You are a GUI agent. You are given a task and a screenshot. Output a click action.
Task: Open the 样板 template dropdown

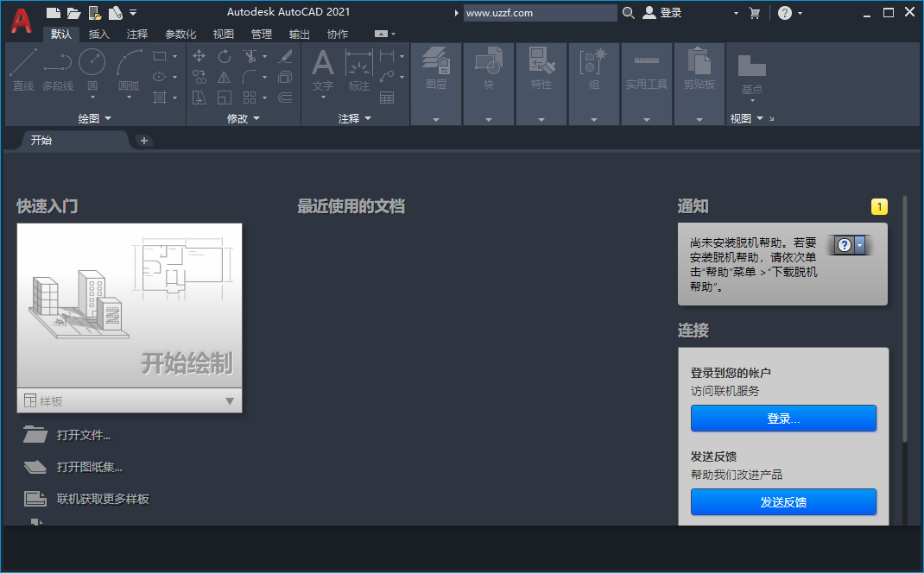(x=231, y=400)
